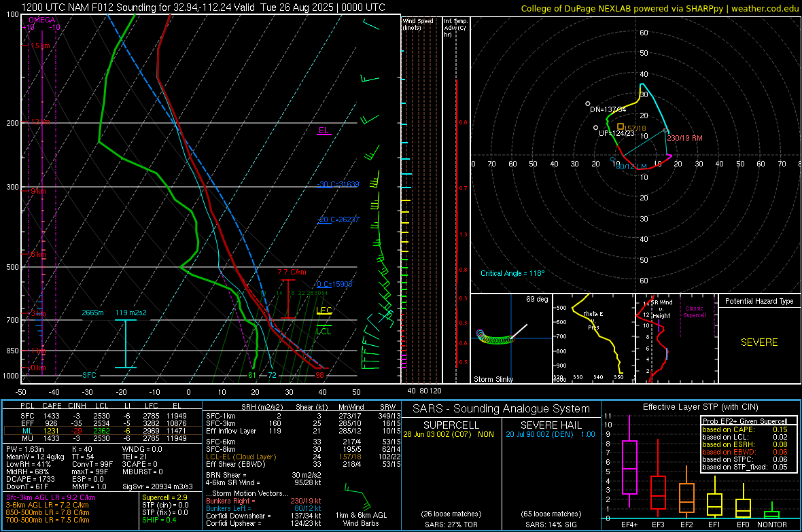Image resolution: width=802 pixels, height=532 pixels.
Task: Click the Wind Speed (knots) panel header
Action: (418, 24)
